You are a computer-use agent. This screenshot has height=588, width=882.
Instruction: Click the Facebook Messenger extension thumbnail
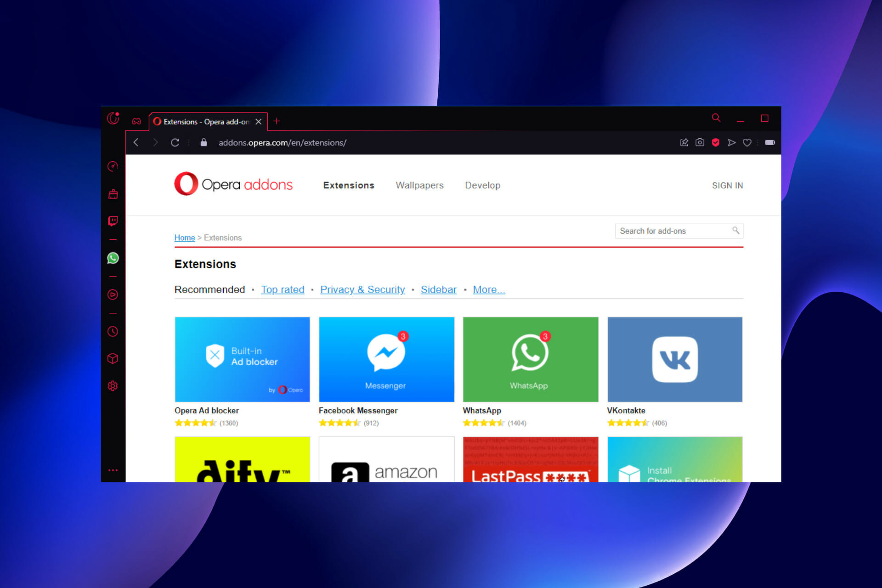[386, 359]
